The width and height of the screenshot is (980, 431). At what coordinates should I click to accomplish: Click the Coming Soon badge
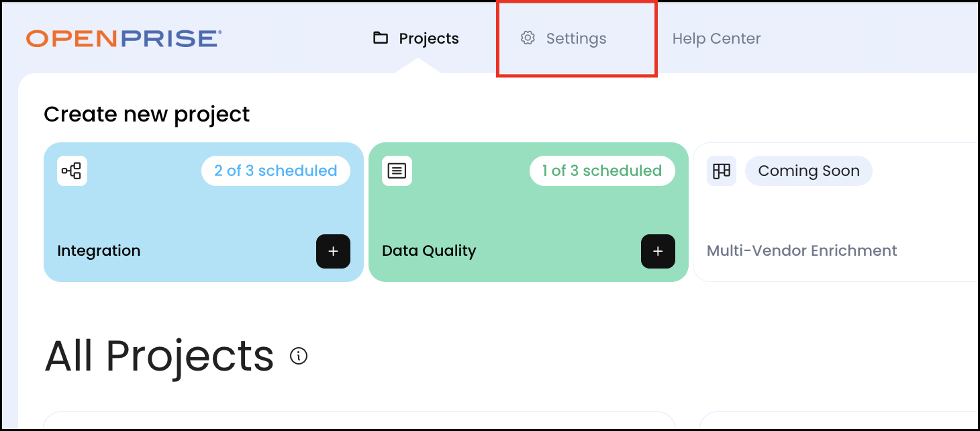click(x=808, y=171)
